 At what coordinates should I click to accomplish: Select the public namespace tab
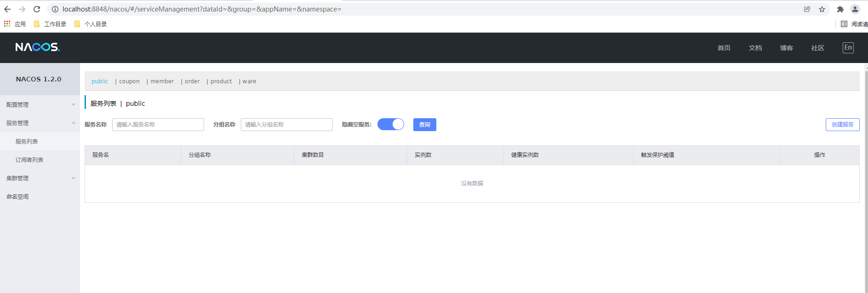100,81
